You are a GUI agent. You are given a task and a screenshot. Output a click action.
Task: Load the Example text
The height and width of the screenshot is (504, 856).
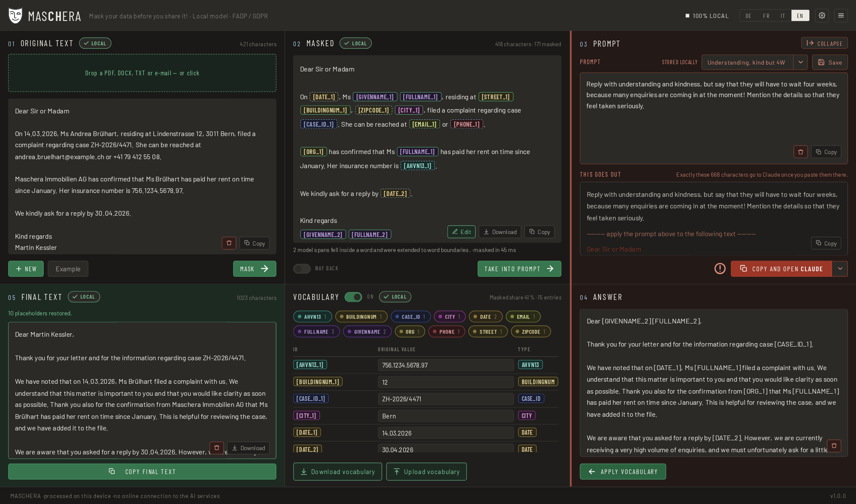click(68, 269)
